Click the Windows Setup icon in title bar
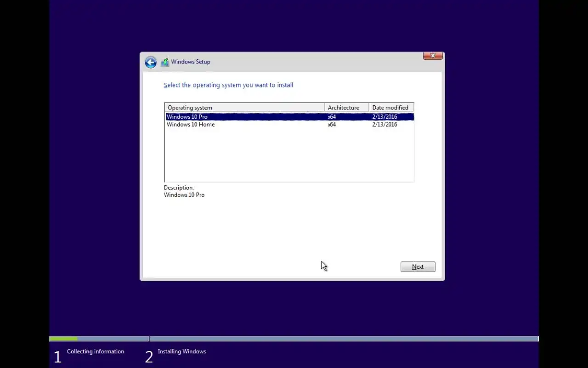The height and width of the screenshot is (368, 588). coord(165,62)
